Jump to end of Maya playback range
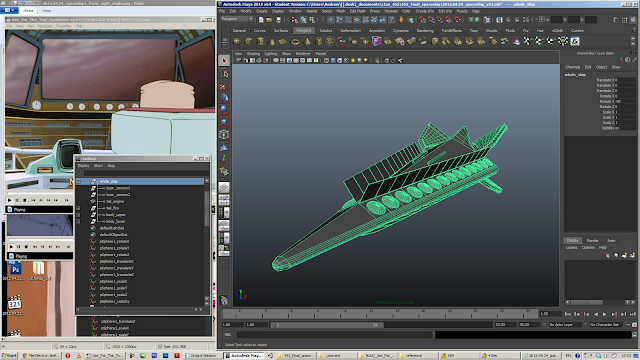Image resolution: width=640 pixels, height=360 pixels. tap(632, 314)
